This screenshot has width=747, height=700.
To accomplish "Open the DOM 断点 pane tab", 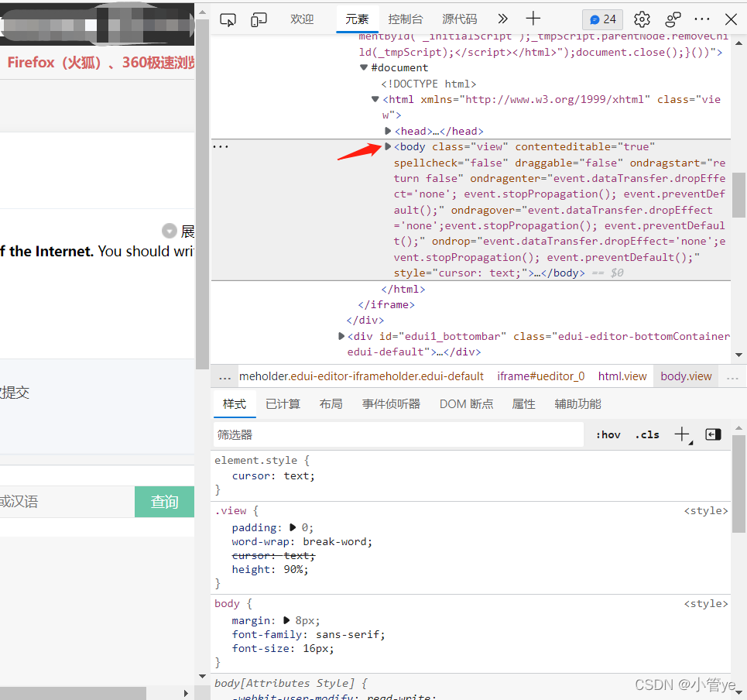I will point(466,404).
